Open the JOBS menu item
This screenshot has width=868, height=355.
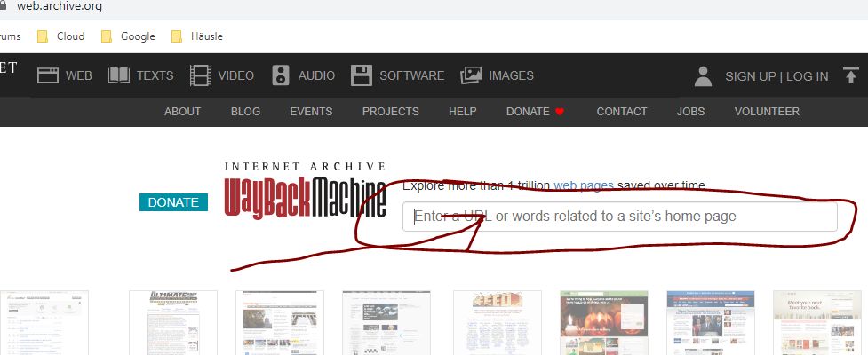point(691,112)
